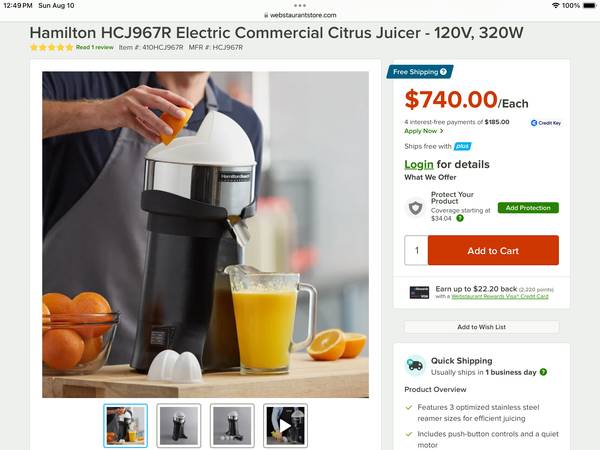Click the help icon next to 1 business day
Viewport: 600px width, 450px height.
(x=543, y=372)
